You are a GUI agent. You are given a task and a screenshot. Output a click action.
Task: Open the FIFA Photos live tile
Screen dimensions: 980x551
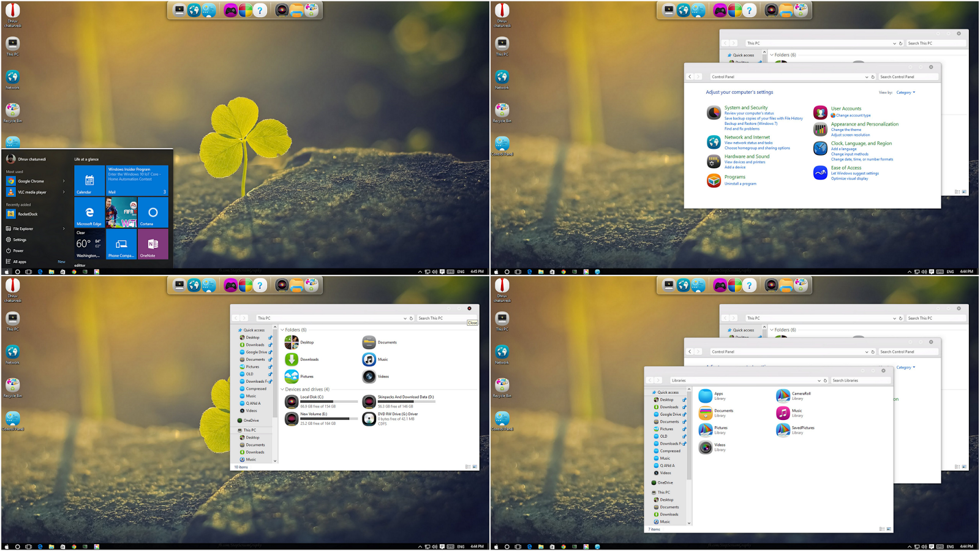[121, 212]
